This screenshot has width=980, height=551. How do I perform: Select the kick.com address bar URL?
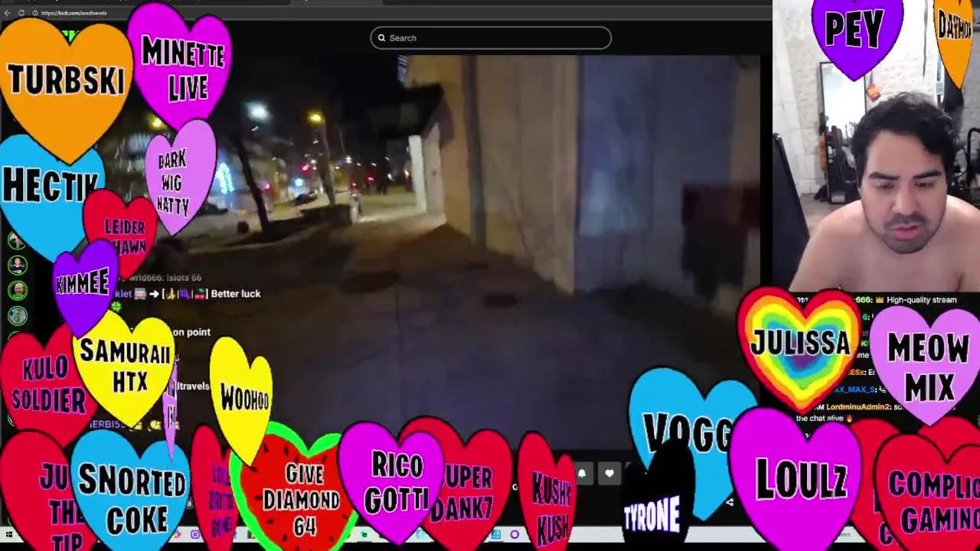click(x=74, y=13)
